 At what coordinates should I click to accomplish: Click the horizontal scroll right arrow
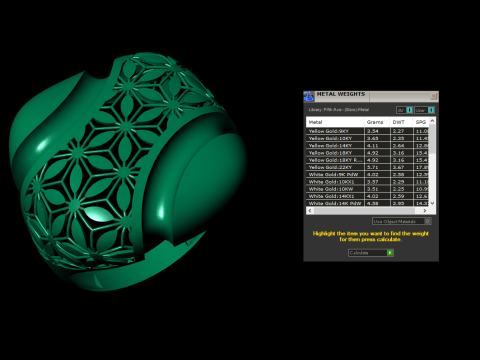tap(425, 211)
